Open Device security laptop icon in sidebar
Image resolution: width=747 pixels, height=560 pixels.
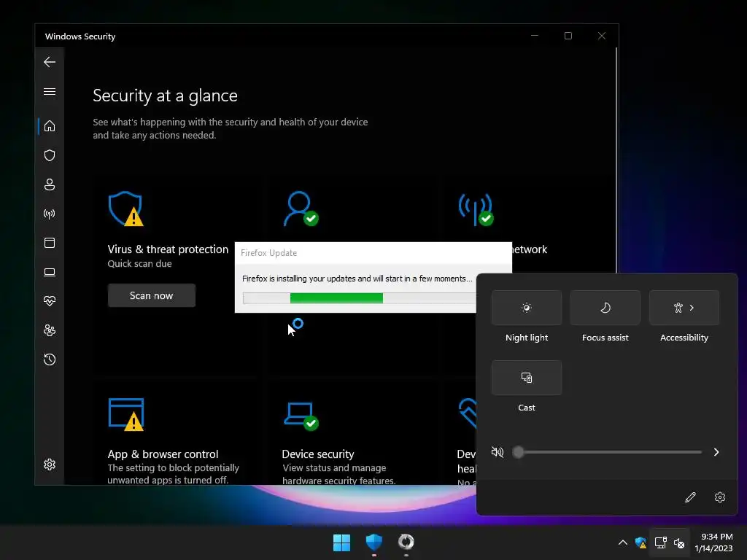(x=50, y=272)
